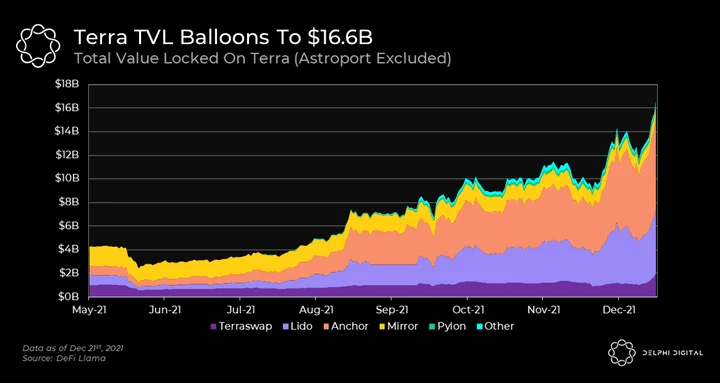
Task: Click the purple Terraswap legend swatch
Action: pos(213,327)
